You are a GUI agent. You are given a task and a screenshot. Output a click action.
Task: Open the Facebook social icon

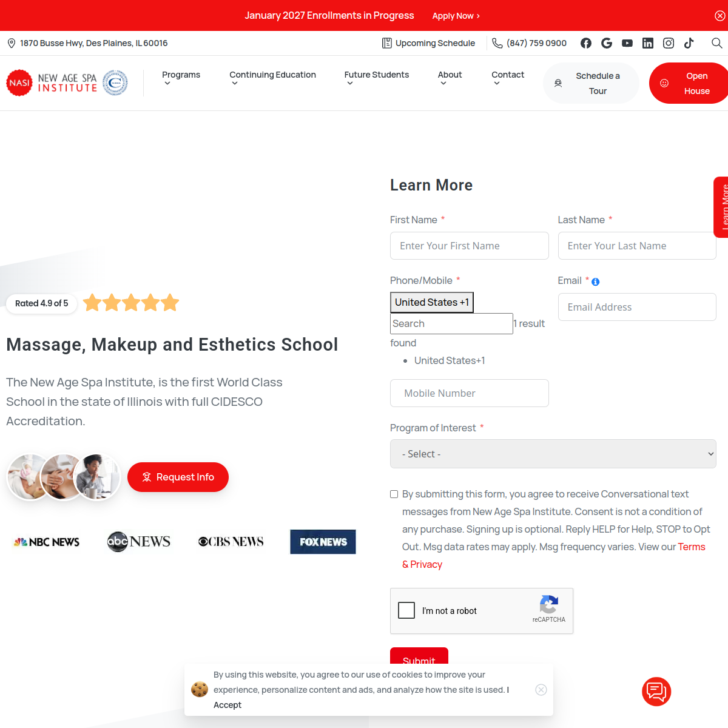pyautogui.click(x=586, y=43)
